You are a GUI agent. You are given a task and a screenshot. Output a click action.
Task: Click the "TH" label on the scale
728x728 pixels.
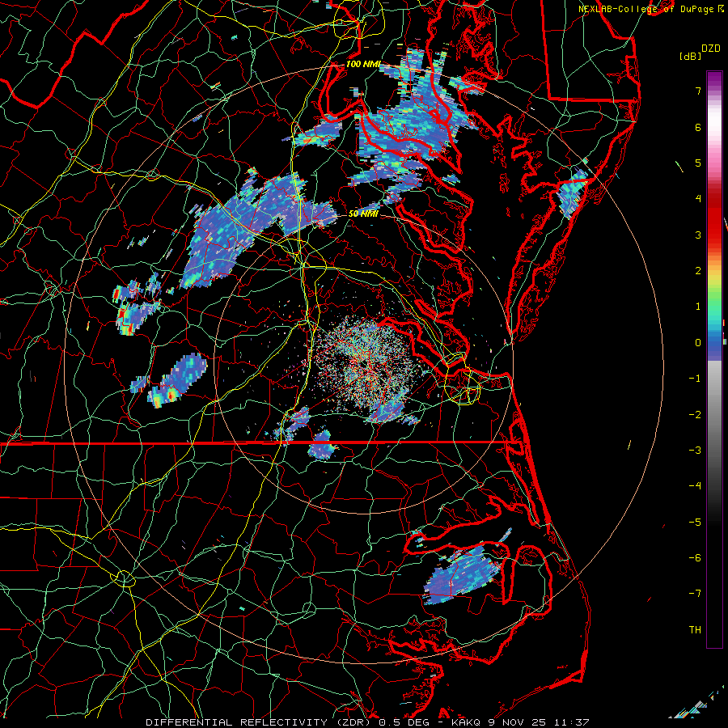tap(695, 630)
